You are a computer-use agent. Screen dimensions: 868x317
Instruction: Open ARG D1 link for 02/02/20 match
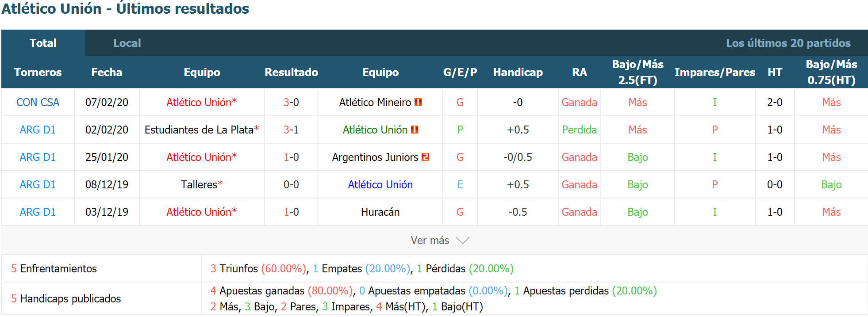(38, 130)
